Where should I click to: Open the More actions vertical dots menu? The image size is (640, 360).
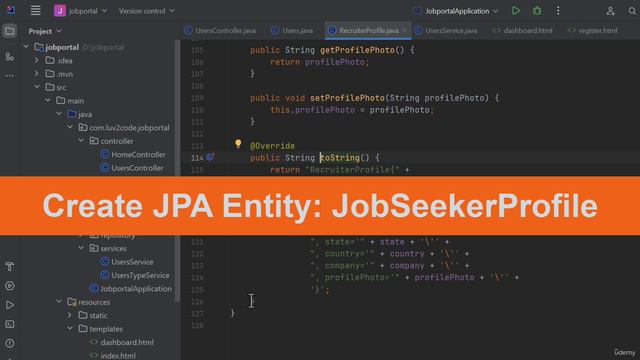pyautogui.click(x=558, y=11)
